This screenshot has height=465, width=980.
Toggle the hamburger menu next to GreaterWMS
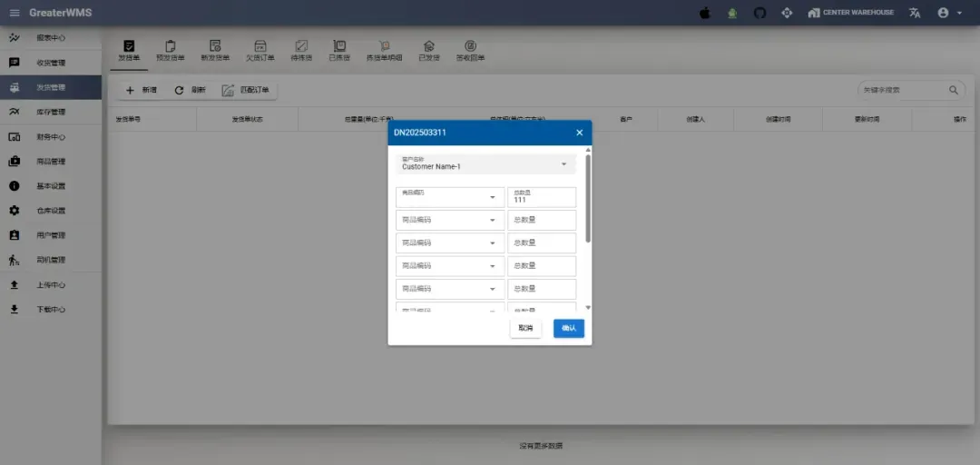[x=14, y=13]
